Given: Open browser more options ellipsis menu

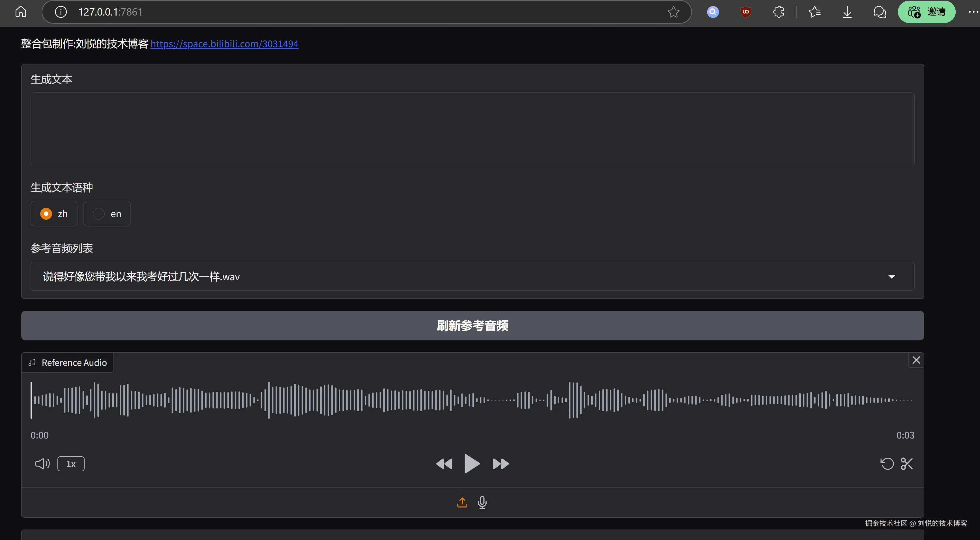Looking at the screenshot, I should point(973,12).
